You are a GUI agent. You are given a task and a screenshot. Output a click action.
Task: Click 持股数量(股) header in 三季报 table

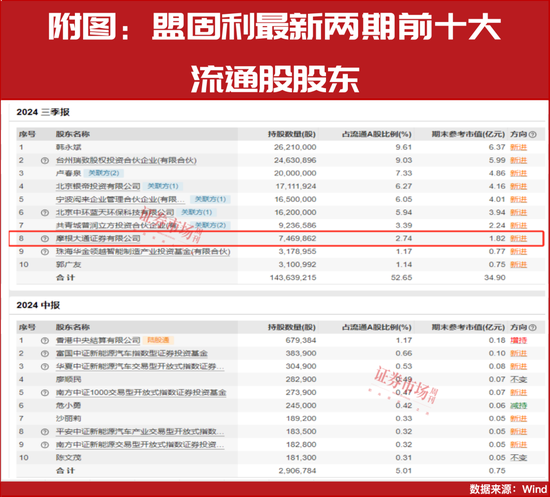pyautogui.click(x=292, y=134)
